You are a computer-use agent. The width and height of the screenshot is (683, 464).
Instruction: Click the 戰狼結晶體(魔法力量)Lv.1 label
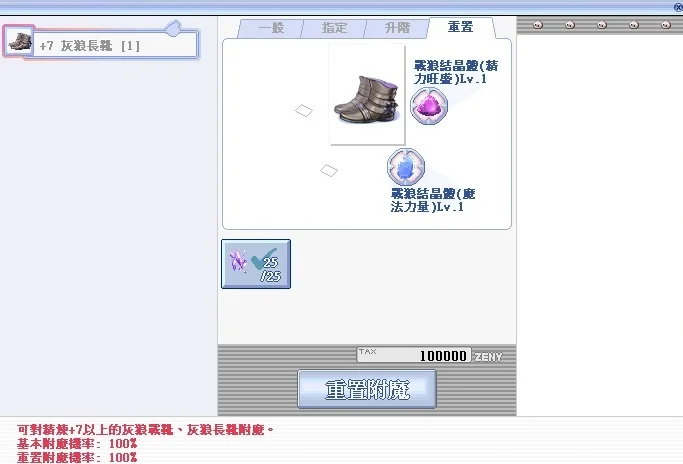pos(433,200)
